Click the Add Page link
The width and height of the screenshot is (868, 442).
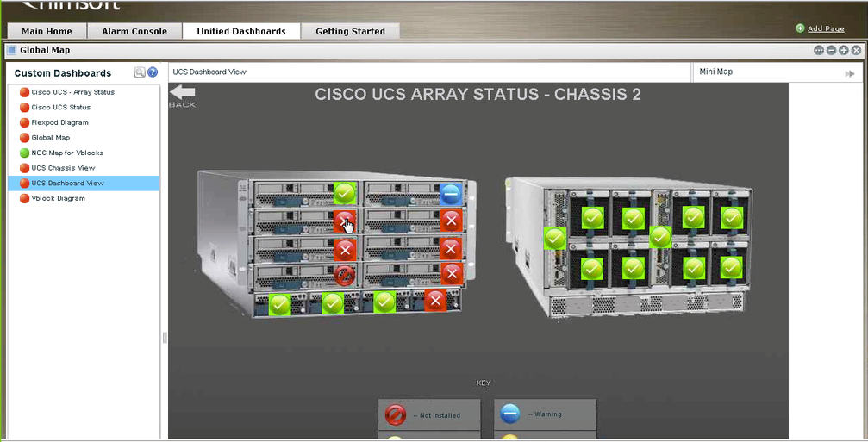pos(826,29)
